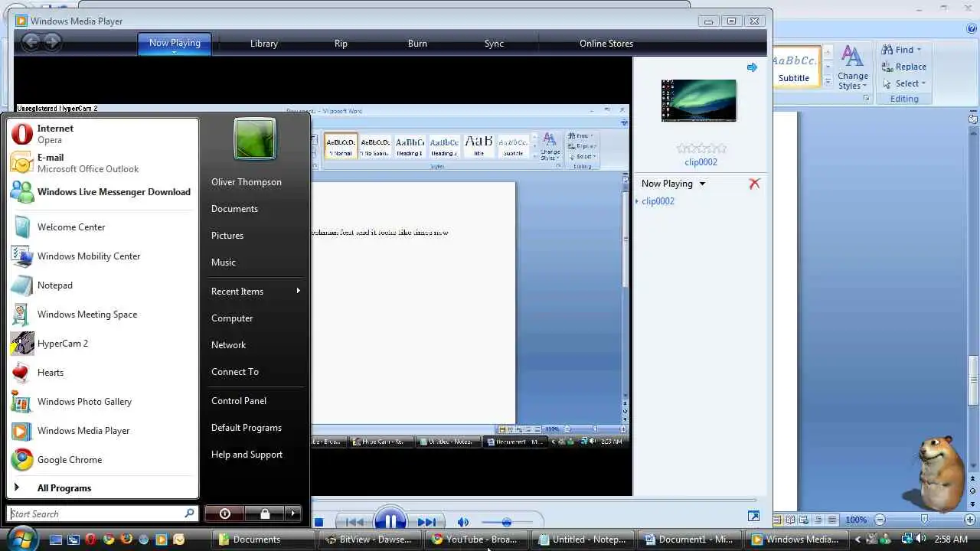Click Show Desktop quick launch icon
This screenshot has width=980, height=551.
[55, 540]
